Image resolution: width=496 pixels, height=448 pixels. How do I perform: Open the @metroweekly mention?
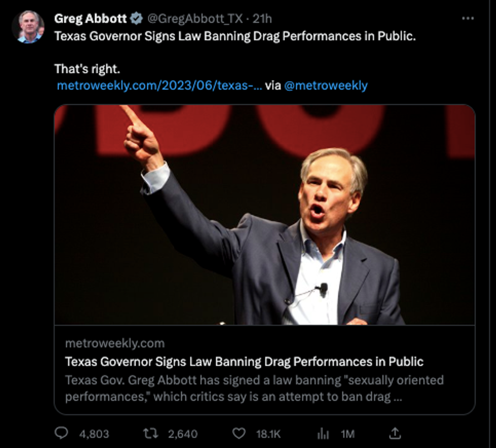tap(325, 86)
